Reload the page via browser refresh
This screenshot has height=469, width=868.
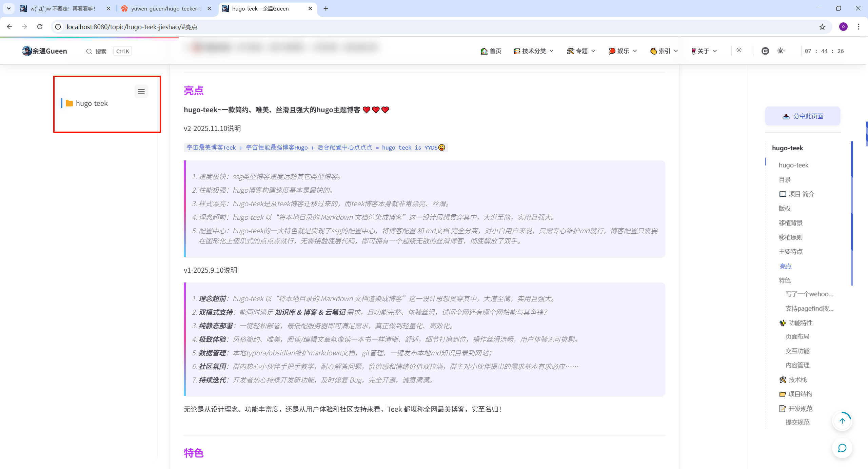tap(40, 27)
